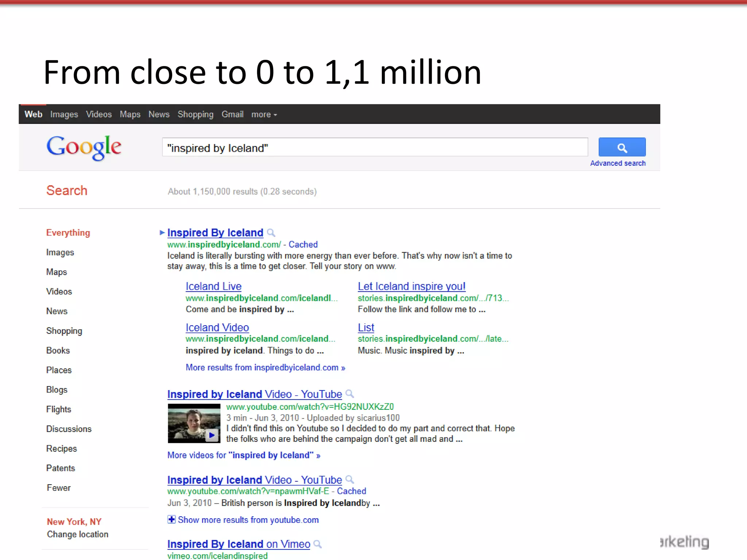Filter results by Videos in sidebar
This screenshot has width=747, height=560.
pyautogui.click(x=59, y=292)
